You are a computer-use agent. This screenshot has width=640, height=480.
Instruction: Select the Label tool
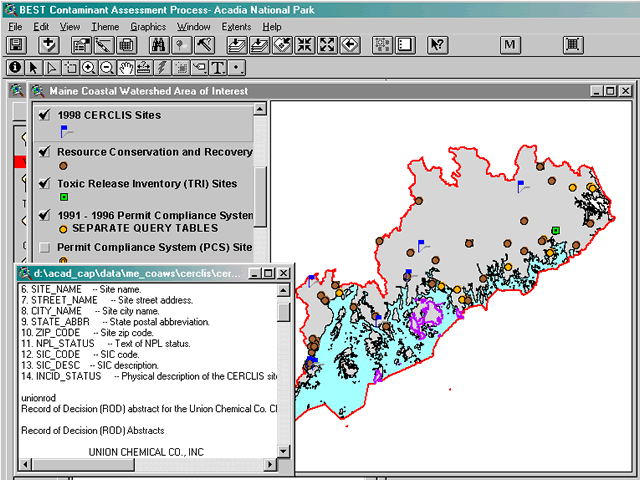(200, 67)
